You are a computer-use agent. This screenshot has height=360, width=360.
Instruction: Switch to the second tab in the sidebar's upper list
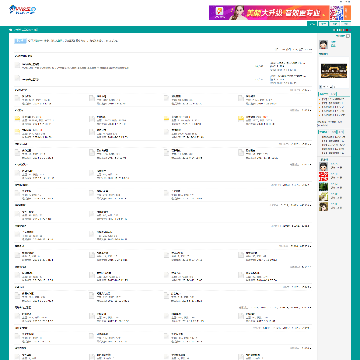pyautogui.click(x=333, y=94)
